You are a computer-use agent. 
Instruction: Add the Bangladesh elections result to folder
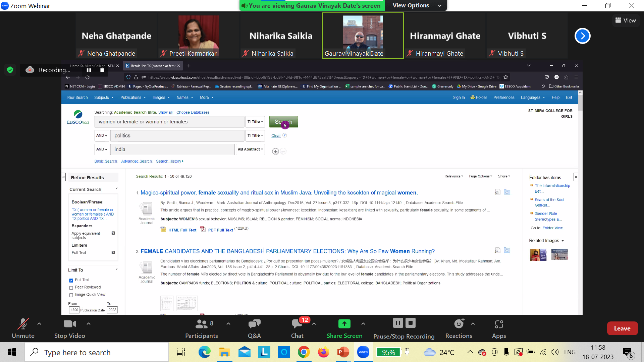[507, 250]
